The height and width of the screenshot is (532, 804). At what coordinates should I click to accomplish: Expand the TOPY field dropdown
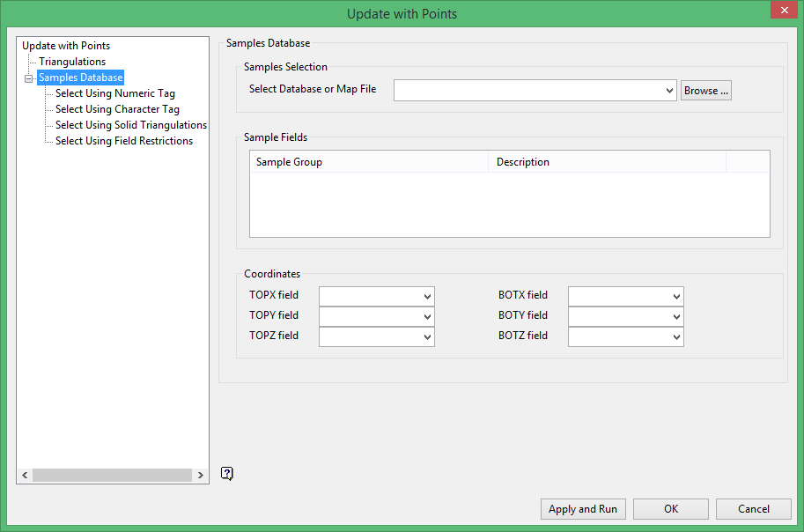point(427,316)
